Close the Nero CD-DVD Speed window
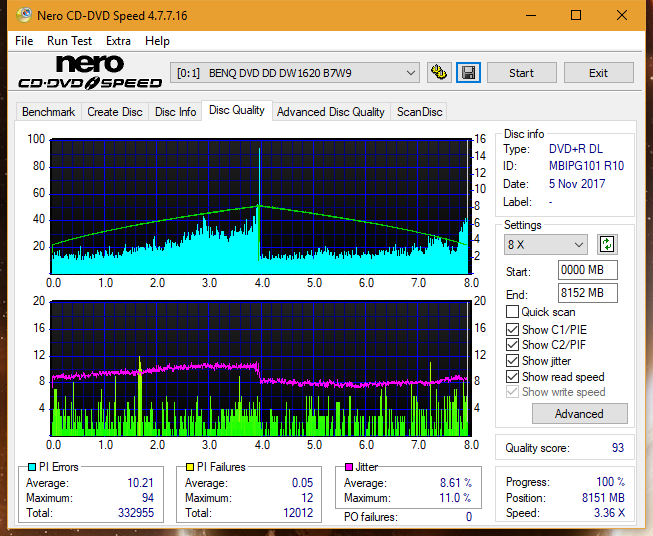This screenshot has width=653, height=536. pyautogui.click(x=622, y=15)
